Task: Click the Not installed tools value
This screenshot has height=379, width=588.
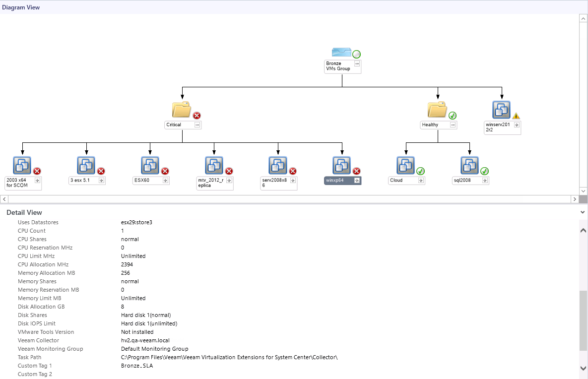Action: 137,332
